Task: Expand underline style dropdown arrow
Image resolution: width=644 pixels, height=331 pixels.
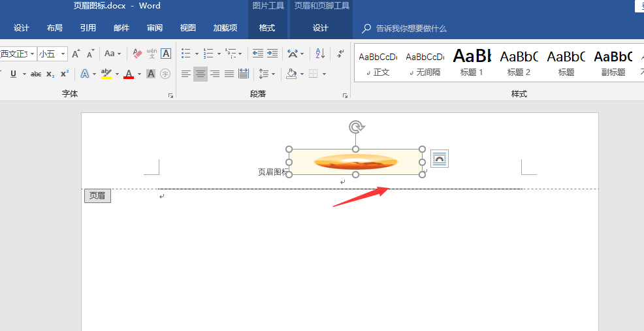Action: 24,74
